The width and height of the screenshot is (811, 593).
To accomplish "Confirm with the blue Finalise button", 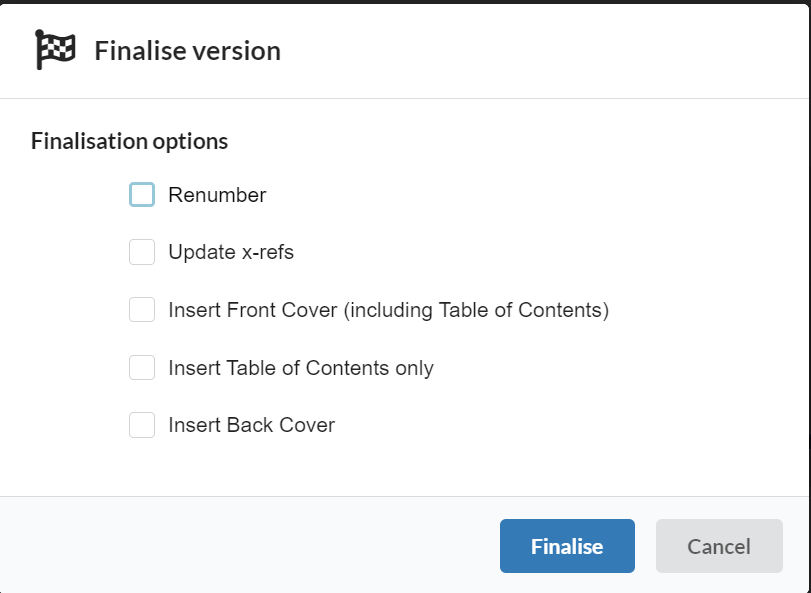I will (567, 546).
